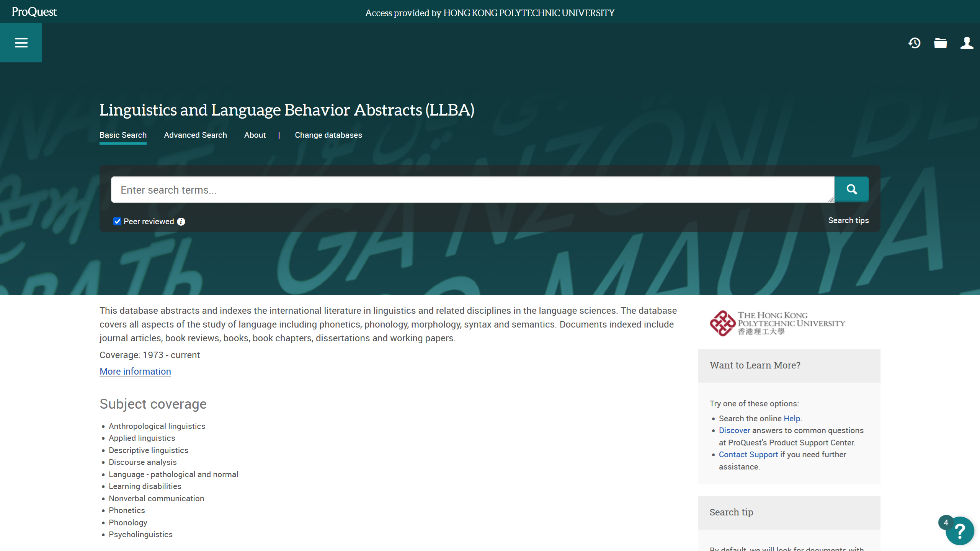Open the online Help link
Viewport: 980px width, 551px height.
pos(792,419)
